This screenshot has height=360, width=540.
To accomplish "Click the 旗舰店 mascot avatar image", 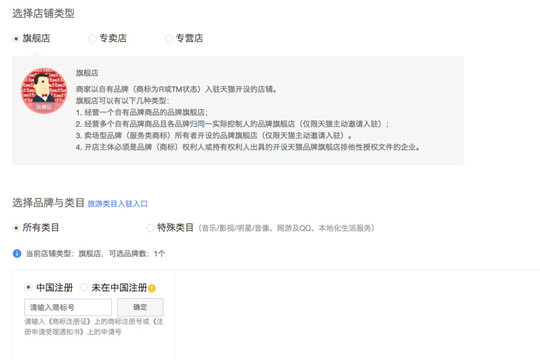I will pos(44,91).
